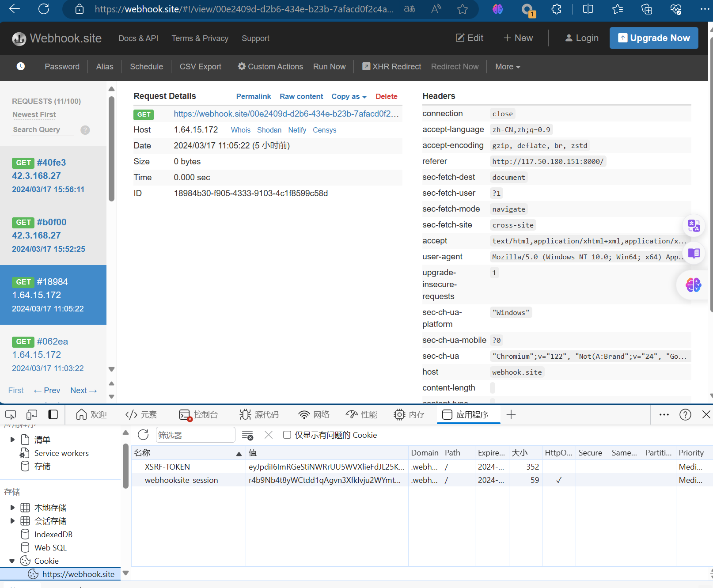Viewport: 713px width, 588px height.
Task: Click the Upgrade Now button
Action: click(653, 38)
